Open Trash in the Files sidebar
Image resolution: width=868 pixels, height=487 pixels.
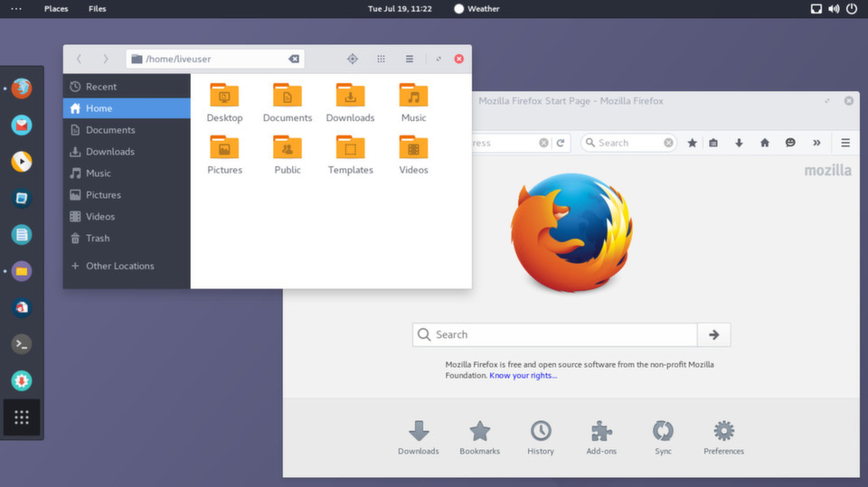tap(127, 238)
